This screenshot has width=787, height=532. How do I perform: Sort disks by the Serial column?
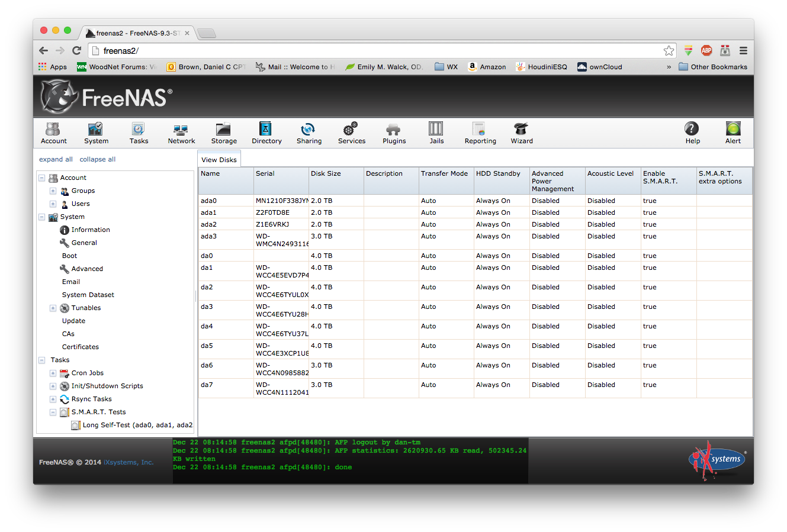tap(281, 181)
